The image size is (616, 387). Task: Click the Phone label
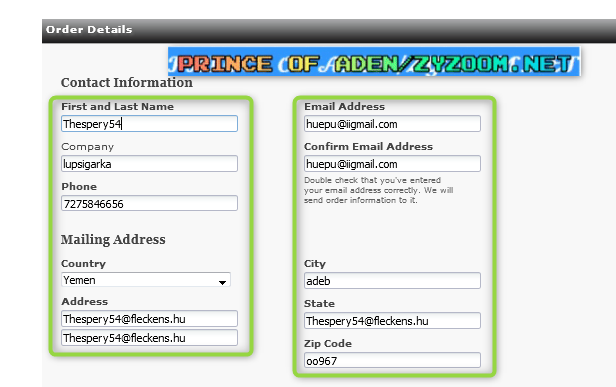pos(79,186)
